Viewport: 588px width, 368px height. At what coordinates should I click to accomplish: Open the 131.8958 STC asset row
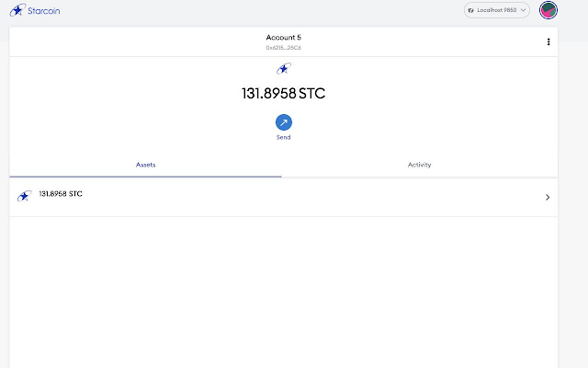(x=284, y=197)
